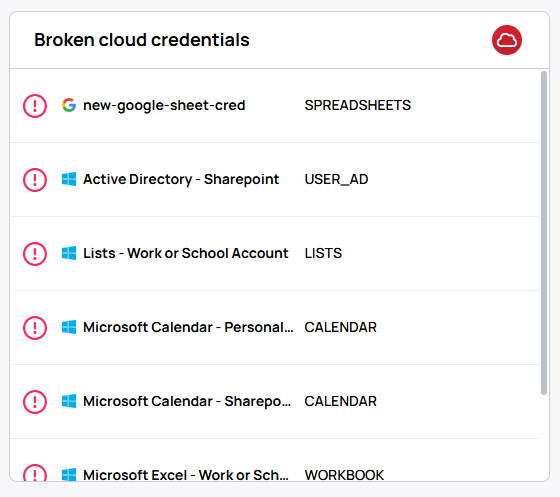Click Windows logo next to Microsoft Excel credential

pos(69,475)
